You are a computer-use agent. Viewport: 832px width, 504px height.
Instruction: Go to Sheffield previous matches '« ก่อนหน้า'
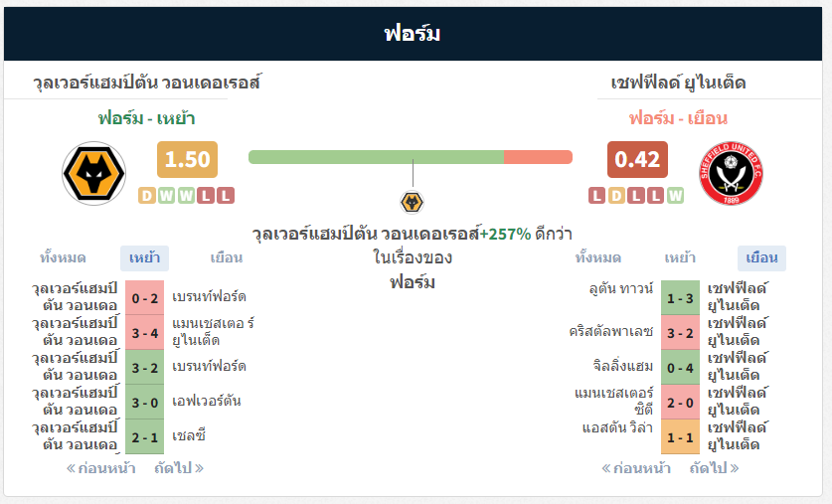(x=636, y=468)
